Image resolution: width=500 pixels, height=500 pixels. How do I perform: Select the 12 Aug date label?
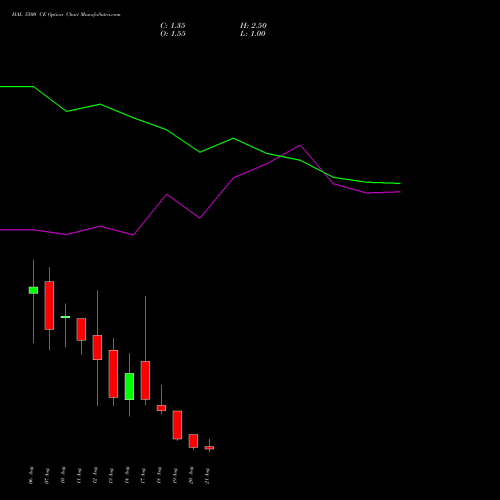click(x=95, y=475)
